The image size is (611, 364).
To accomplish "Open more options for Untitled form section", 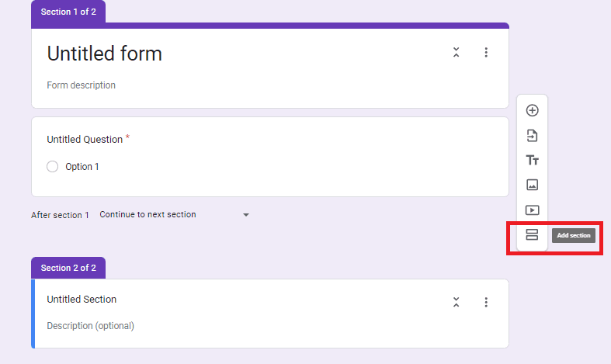I will click(486, 52).
